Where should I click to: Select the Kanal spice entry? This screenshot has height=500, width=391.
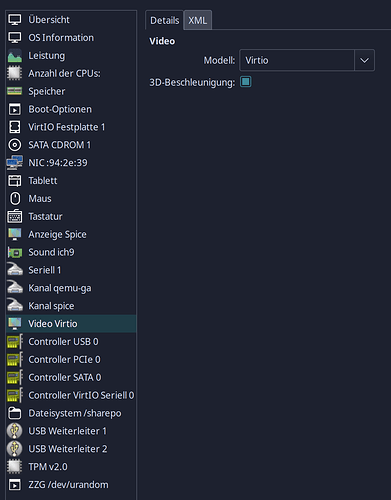point(71,306)
